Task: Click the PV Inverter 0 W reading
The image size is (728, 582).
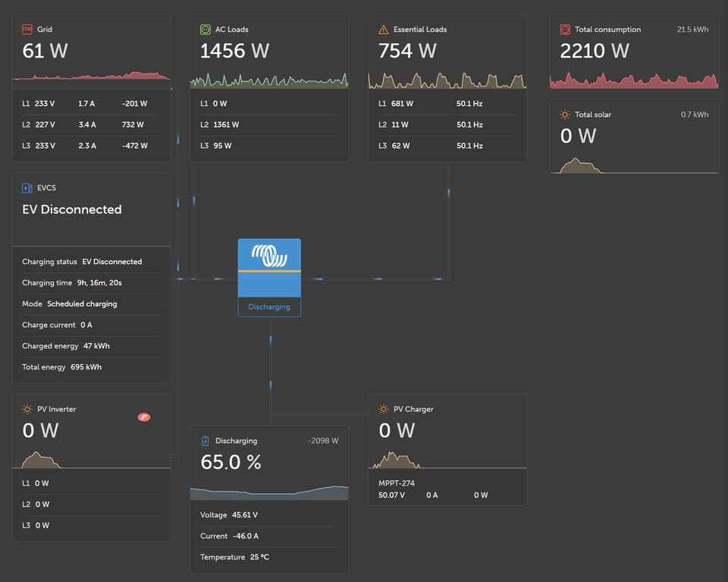Action: [x=40, y=430]
